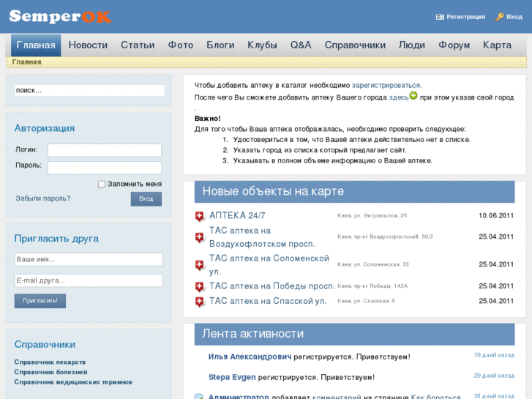The height and width of the screenshot is (399, 532).
Task: Switch to the Блоги section
Action: click(220, 45)
